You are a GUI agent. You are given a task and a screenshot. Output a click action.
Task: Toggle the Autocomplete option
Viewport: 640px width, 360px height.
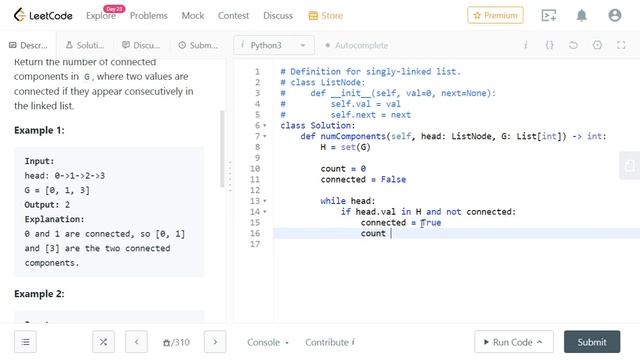pos(356,45)
